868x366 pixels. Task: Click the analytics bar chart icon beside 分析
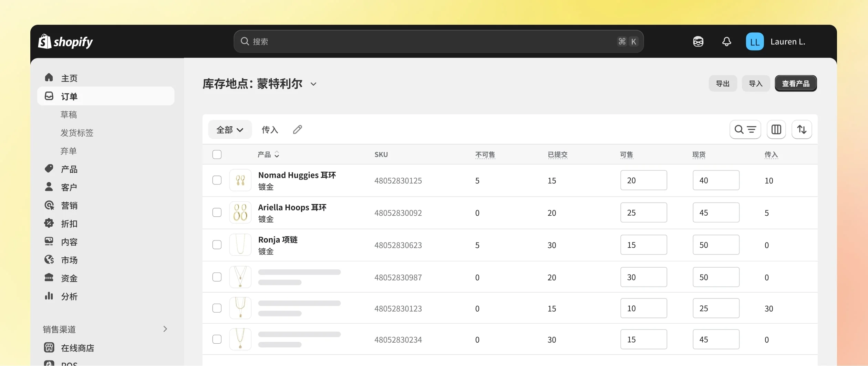tap(49, 296)
